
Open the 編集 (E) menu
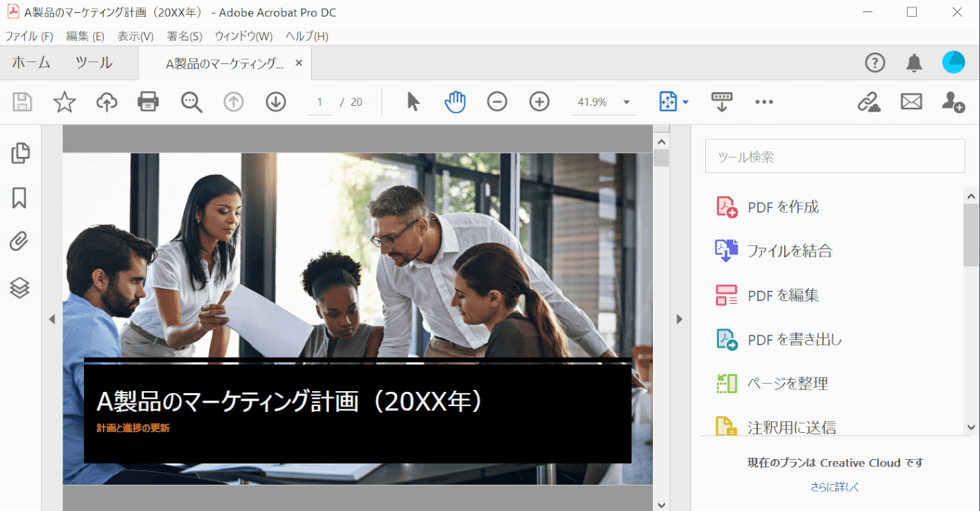coord(85,36)
